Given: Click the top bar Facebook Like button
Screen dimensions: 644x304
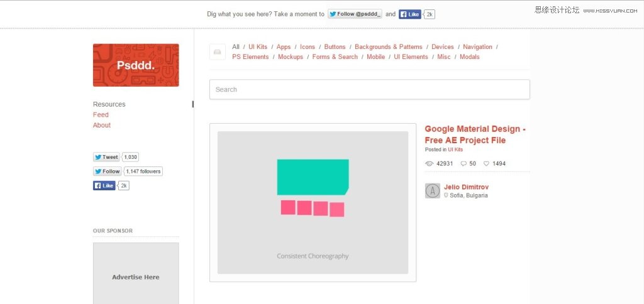Looking at the screenshot, I should coord(410,14).
